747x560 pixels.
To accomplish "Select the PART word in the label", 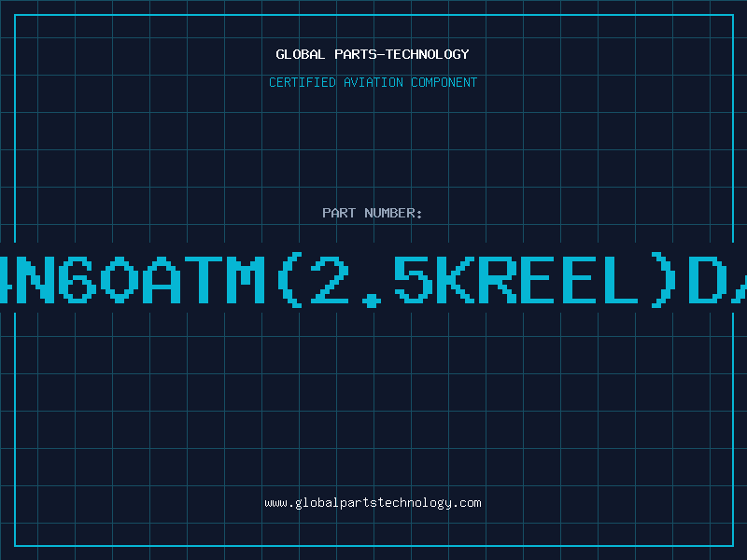I will point(339,213).
